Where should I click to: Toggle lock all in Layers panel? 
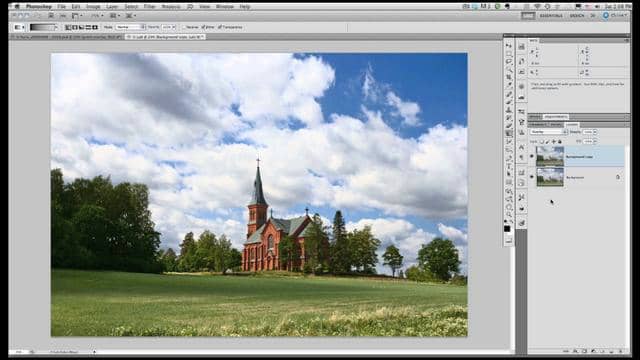pos(560,142)
